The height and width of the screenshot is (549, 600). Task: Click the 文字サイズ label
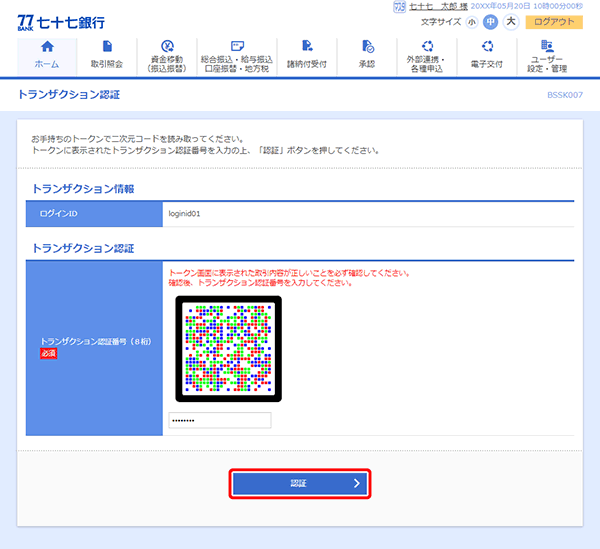click(x=441, y=22)
